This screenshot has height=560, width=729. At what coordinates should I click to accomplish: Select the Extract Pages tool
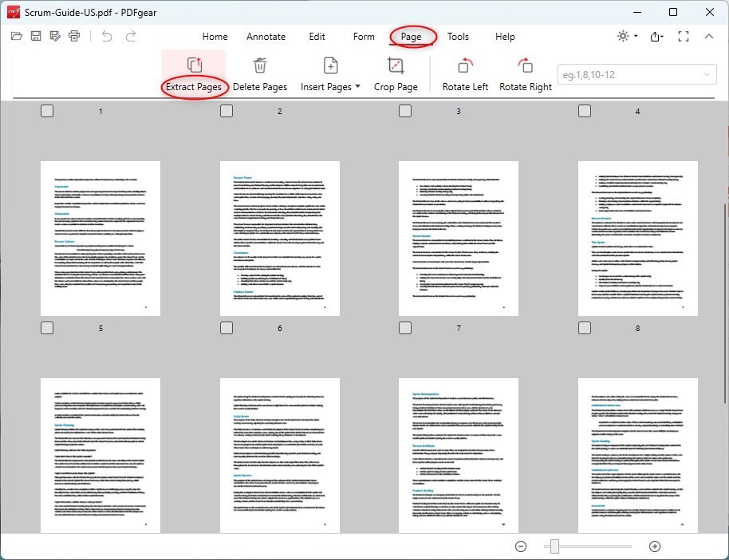tap(194, 72)
